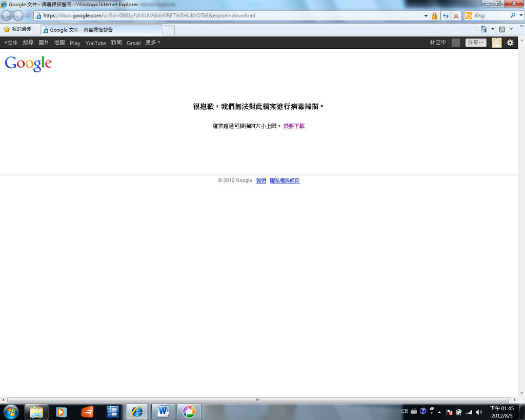The image size is (525, 420).
Task: Expand the Home button dropdown arrow
Action: (x=493, y=29)
